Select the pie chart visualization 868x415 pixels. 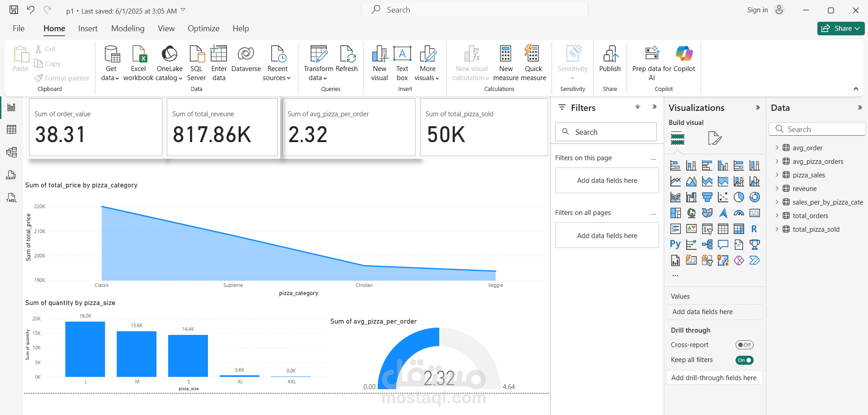click(739, 197)
